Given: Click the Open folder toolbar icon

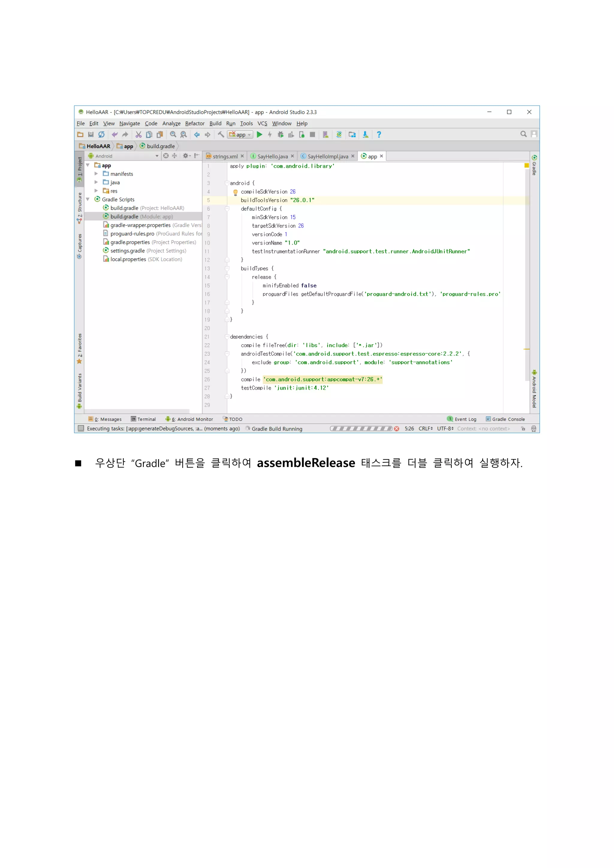Looking at the screenshot, I should (x=80, y=135).
